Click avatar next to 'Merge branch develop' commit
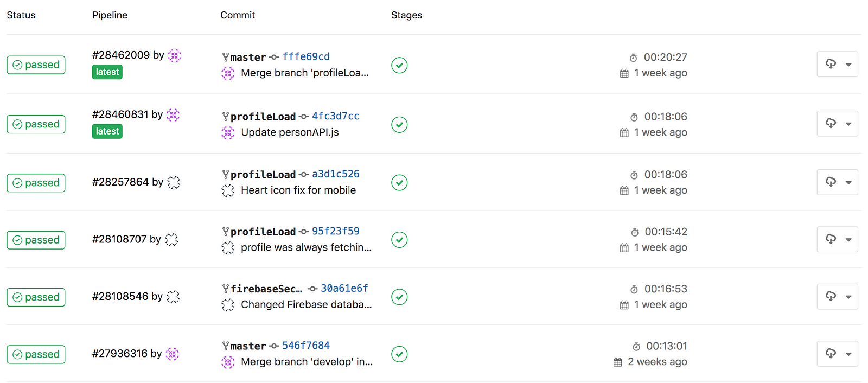The height and width of the screenshot is (383, 868). [228, 362]
